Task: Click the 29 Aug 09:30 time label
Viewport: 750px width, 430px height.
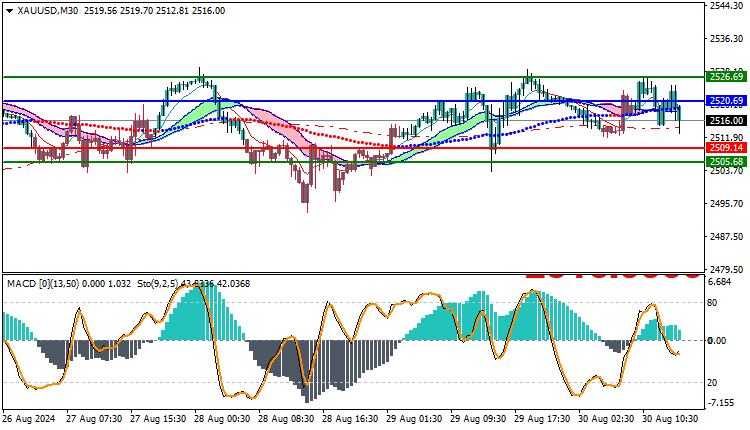Action: coord(478,419)
